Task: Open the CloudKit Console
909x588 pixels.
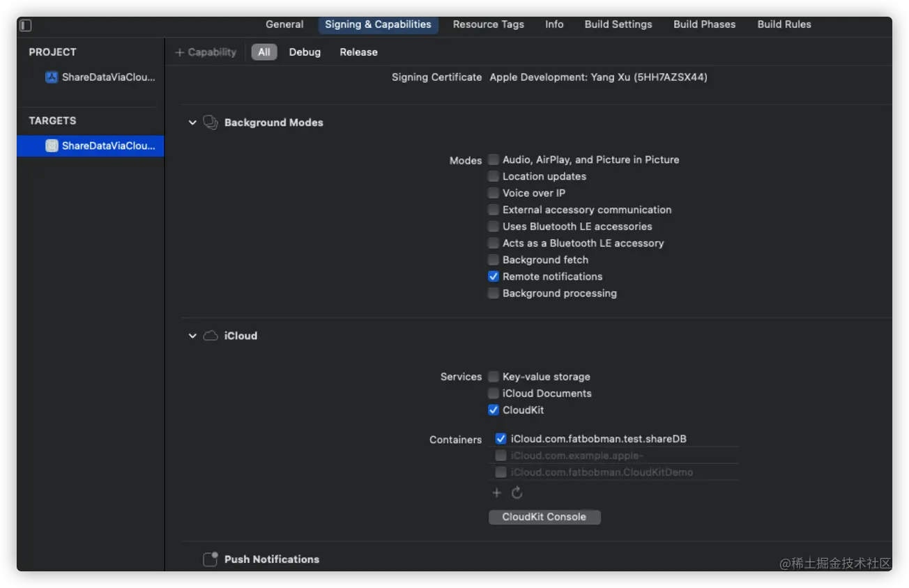Action: (544, 517)
